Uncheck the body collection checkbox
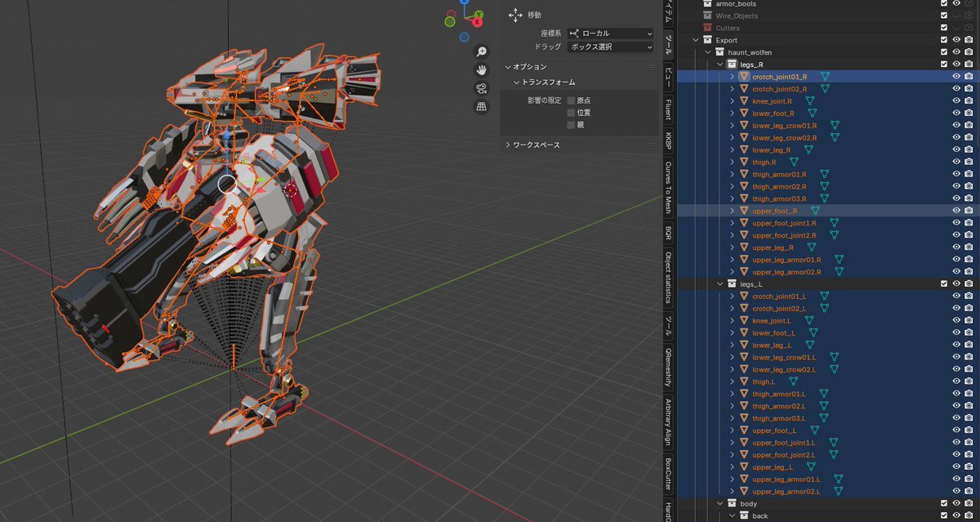The image size is (980, 522). point(944,503)
